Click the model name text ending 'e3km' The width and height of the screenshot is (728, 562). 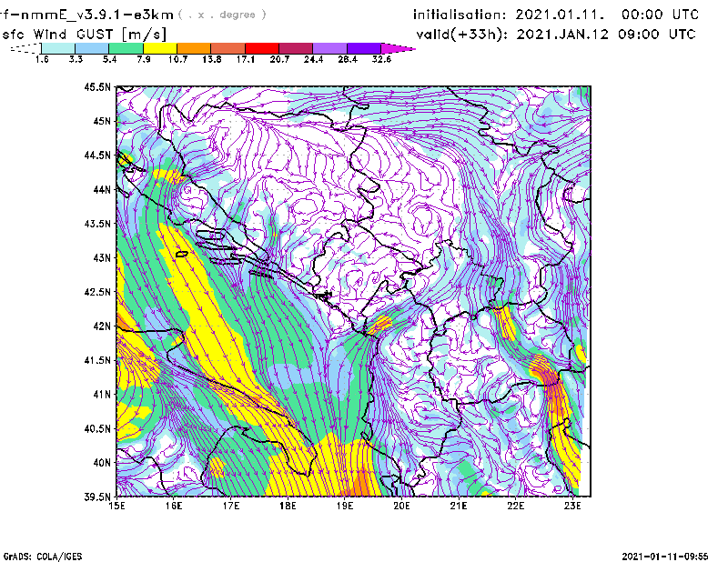86,15
